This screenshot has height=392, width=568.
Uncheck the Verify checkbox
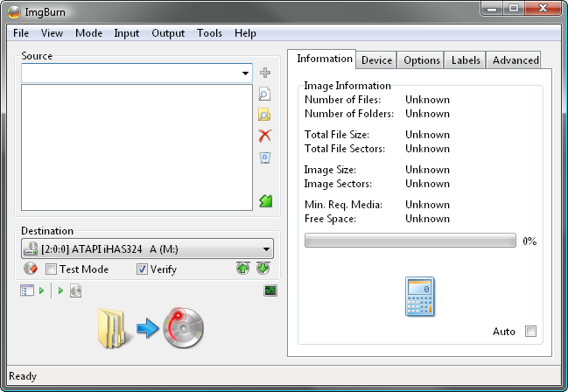142,269
